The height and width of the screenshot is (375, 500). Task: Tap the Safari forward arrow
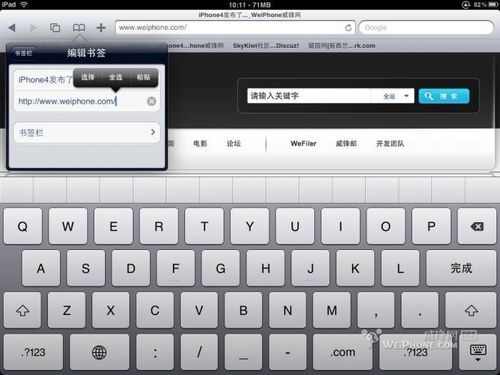33,28
